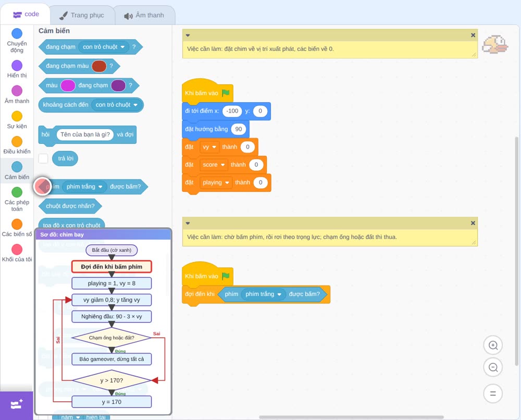The image size is (521, 420).
Task: Select the Chuyển động category circle
Action: (x=17, y=33)
